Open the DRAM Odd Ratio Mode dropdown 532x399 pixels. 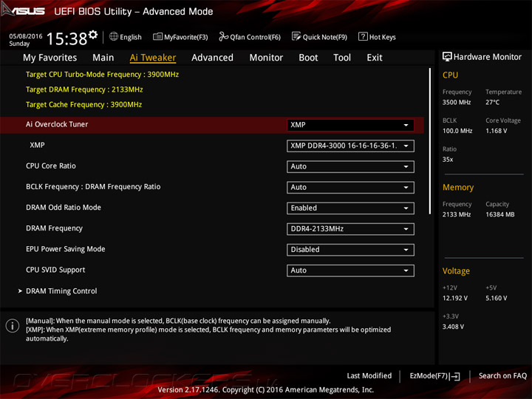[350, 208]
